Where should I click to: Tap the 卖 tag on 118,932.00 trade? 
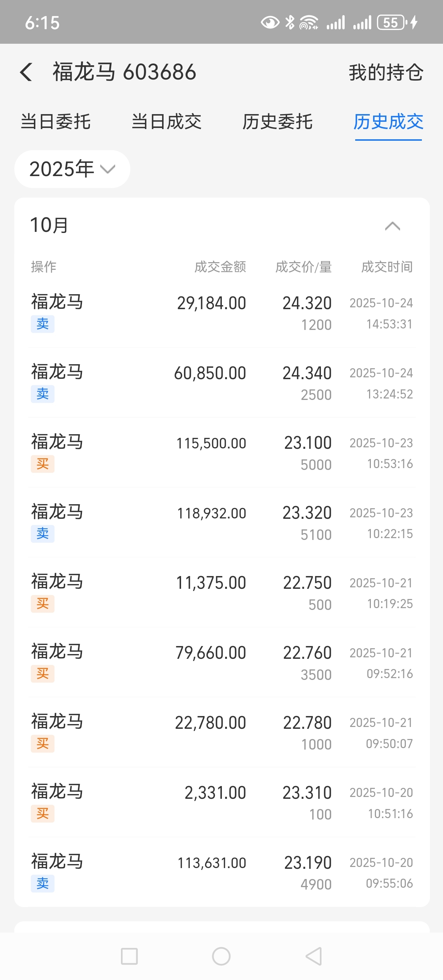(x=43, y=534)
